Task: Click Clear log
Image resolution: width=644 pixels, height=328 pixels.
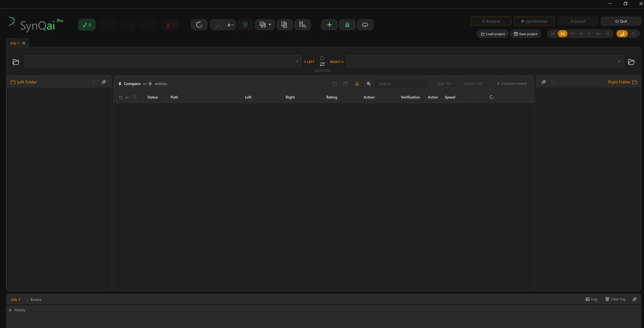Action: point(615,299)
